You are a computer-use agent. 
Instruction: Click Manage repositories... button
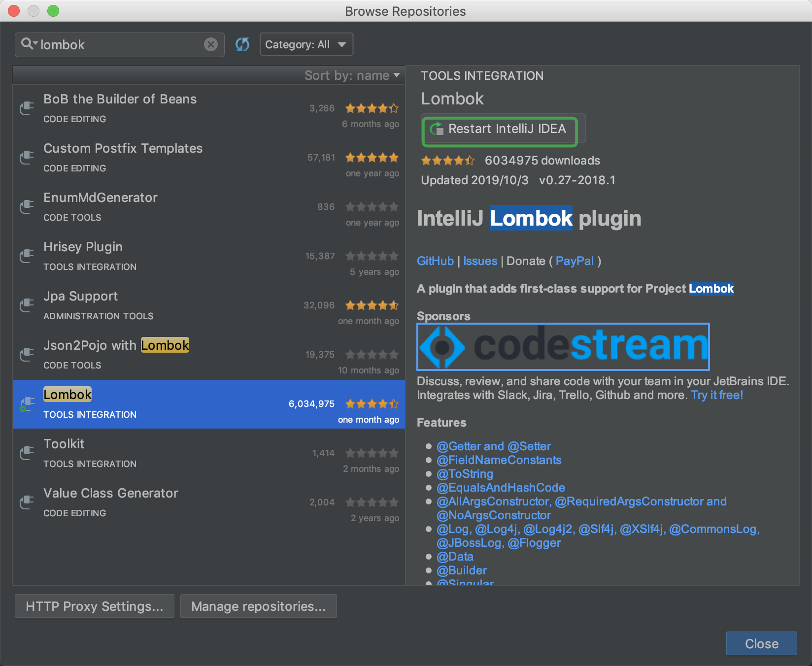[259, 606]
